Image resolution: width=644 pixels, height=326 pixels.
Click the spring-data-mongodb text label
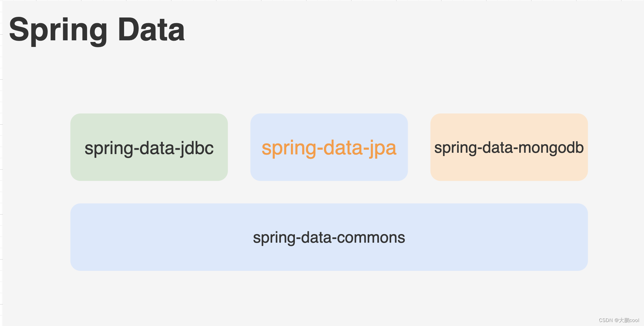(x=509, y=148)
